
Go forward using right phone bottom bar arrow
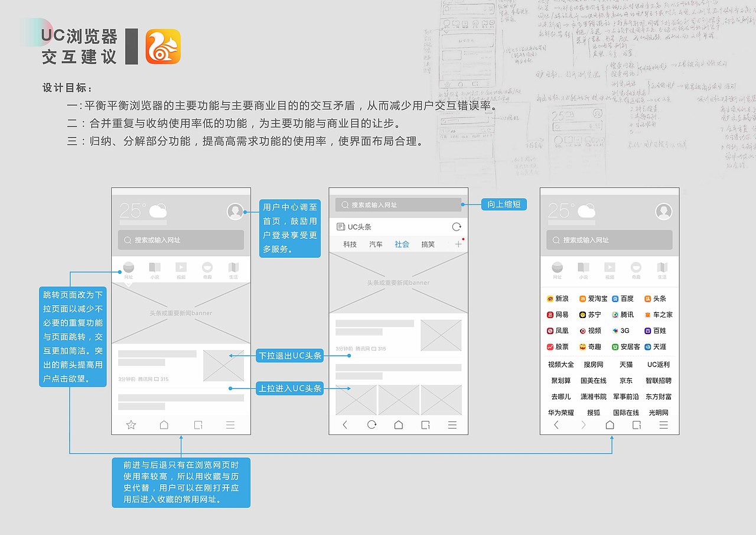tap(584, 424)
